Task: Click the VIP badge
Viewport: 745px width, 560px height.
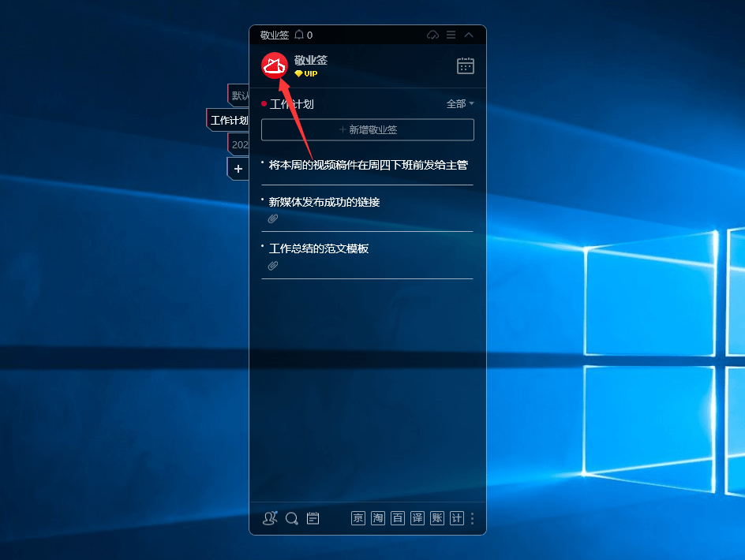Action: click(306, 73)
